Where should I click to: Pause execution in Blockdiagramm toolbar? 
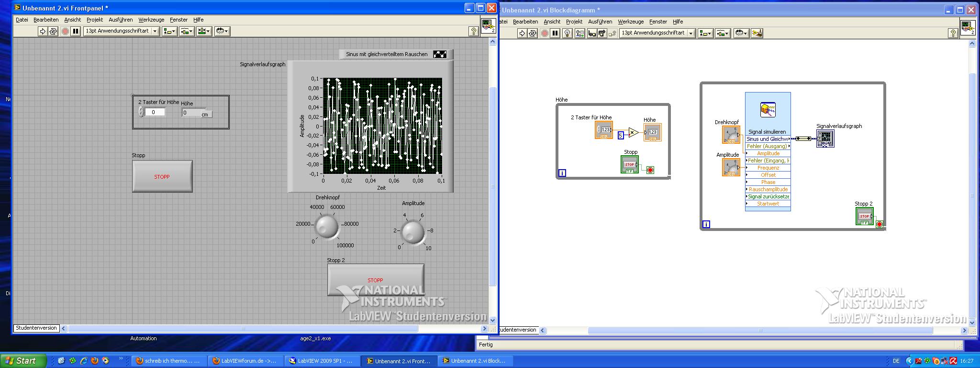[x=555, y=33]
